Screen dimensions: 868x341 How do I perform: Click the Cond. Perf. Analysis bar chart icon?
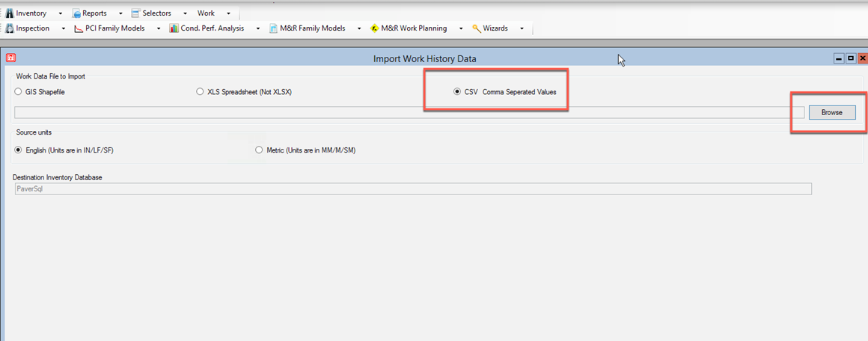pos(174,28)
